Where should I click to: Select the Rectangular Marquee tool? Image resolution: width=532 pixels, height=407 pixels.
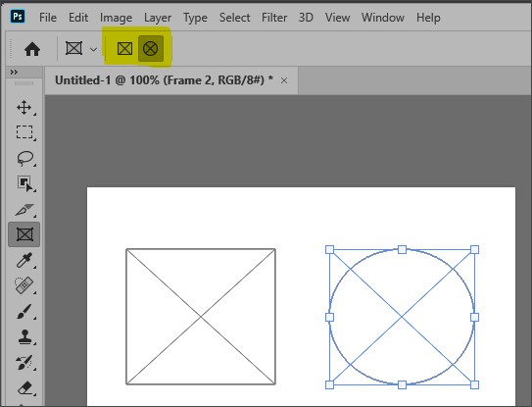[x=24, y=132]
